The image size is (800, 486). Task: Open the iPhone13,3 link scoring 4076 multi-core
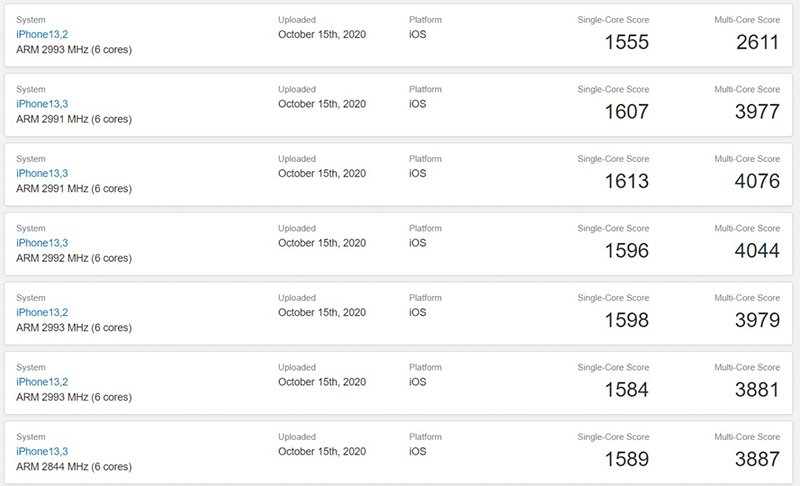pos(41,173)
